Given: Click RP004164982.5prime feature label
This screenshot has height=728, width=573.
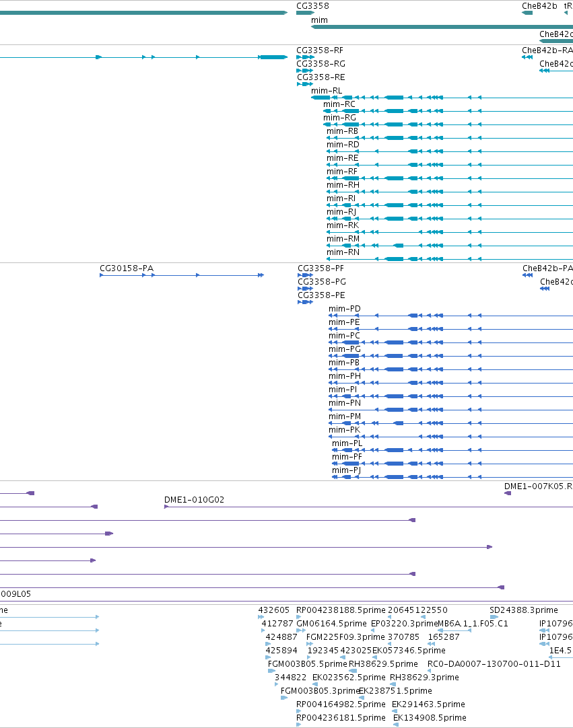Looking at the screenshot, I should pyautogui.click(x=341, y=704).
